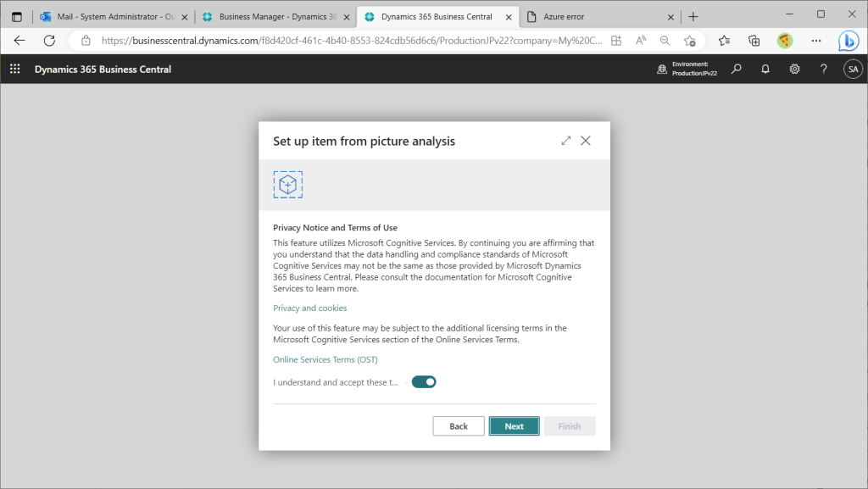Open the Favorites list
This screenshot has width=868, height=489.
[x=724, y=41]
